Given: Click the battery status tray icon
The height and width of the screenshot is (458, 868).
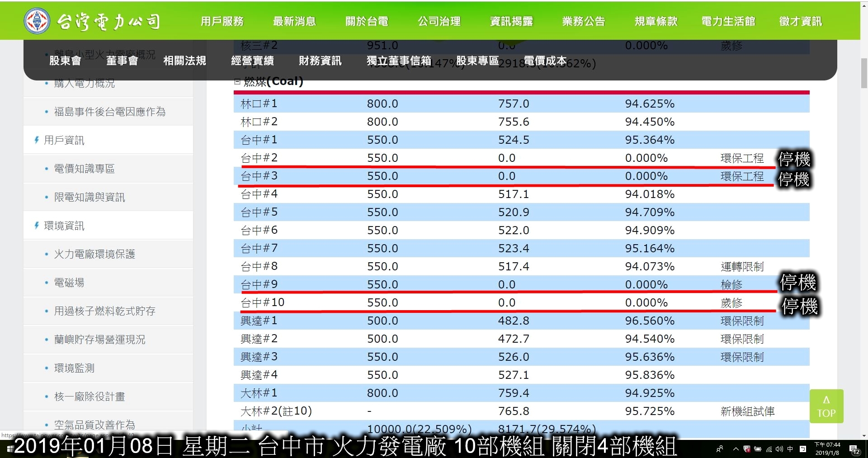Looking at the screenshot, I should point(758,449).
